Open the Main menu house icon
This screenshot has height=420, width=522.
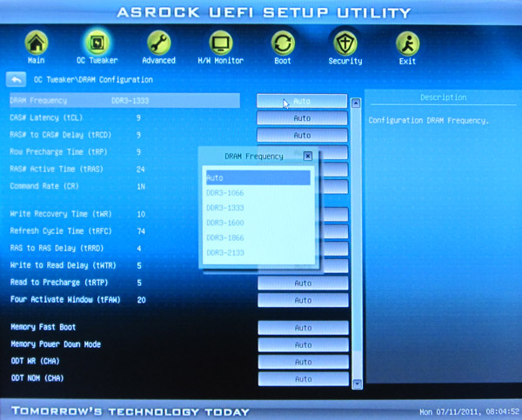coord(36,43)
